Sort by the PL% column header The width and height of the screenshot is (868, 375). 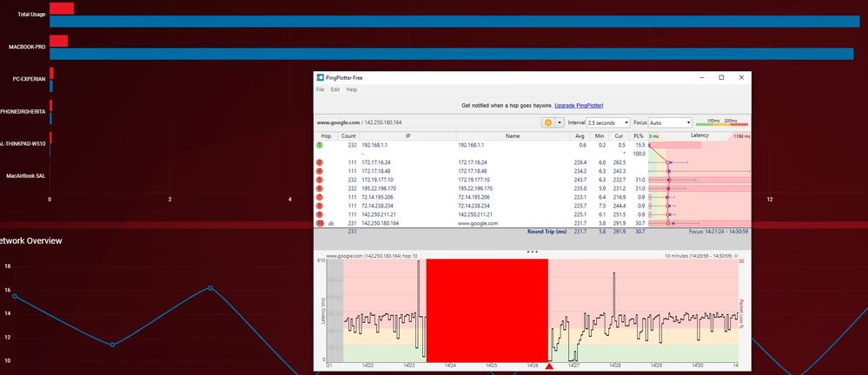tap(639, 136)
